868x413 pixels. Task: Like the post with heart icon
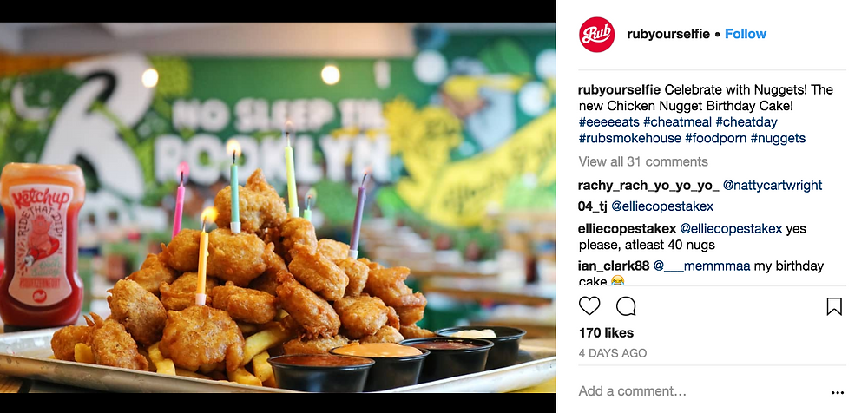pos(589,305)
